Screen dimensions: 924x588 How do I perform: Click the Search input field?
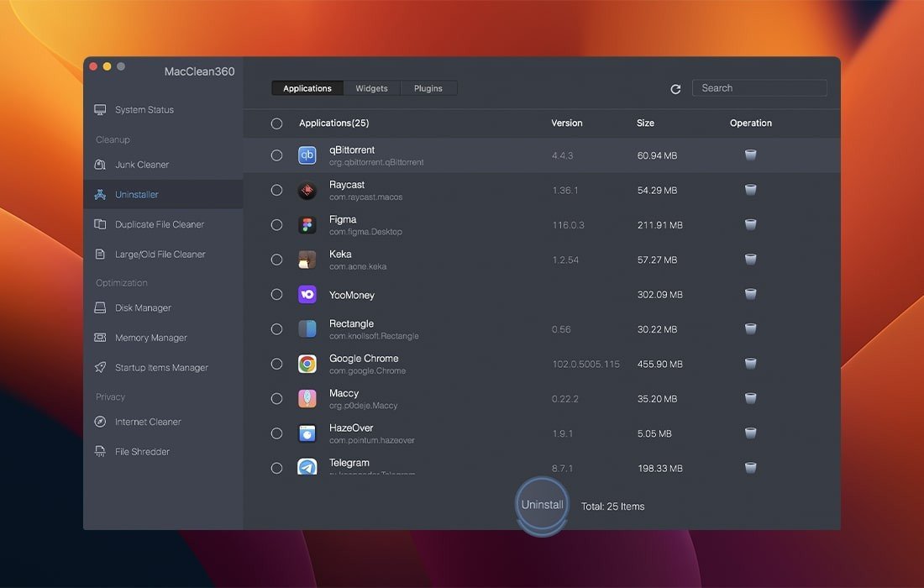click(x=759, y=88)
